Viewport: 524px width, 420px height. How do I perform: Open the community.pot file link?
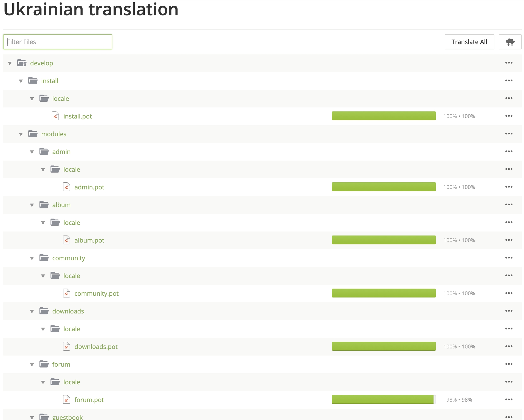tap(96, 293)
